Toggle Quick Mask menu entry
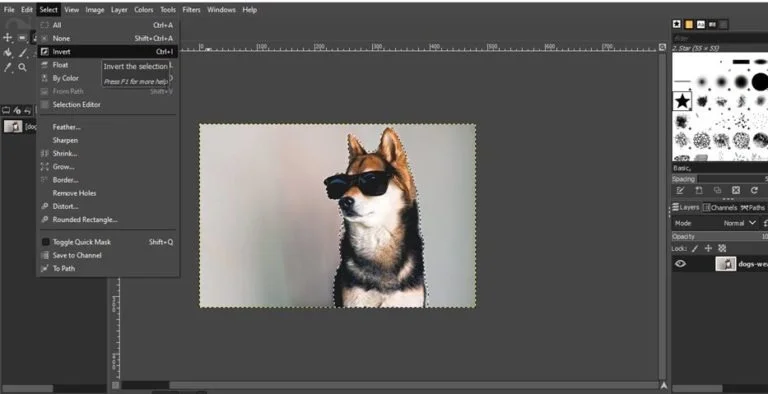768x394 pixels. (x=108, y=242)
